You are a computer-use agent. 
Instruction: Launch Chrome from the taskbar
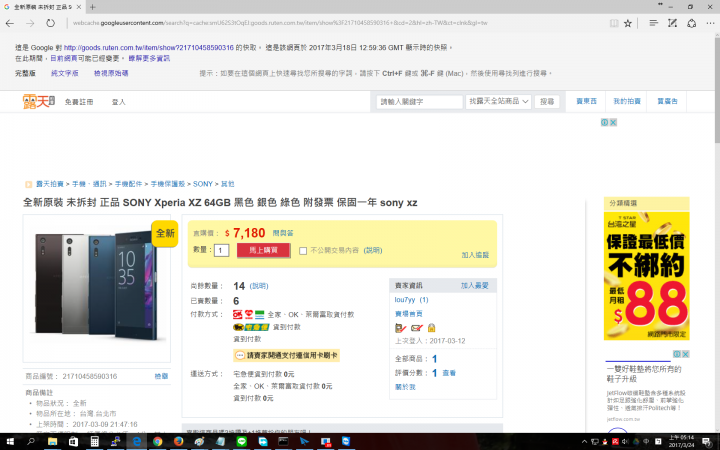(158, 442)
